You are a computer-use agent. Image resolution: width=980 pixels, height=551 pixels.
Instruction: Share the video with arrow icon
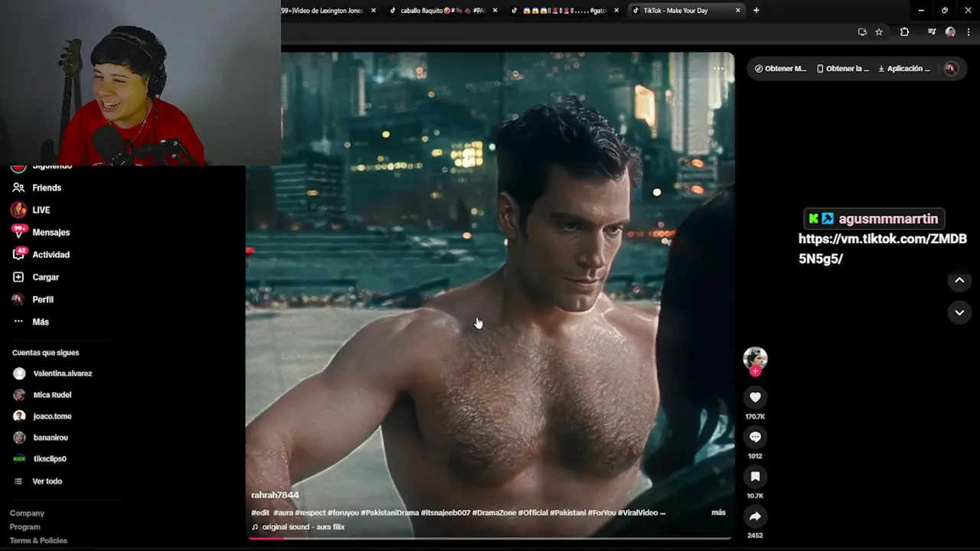(755, 517)
